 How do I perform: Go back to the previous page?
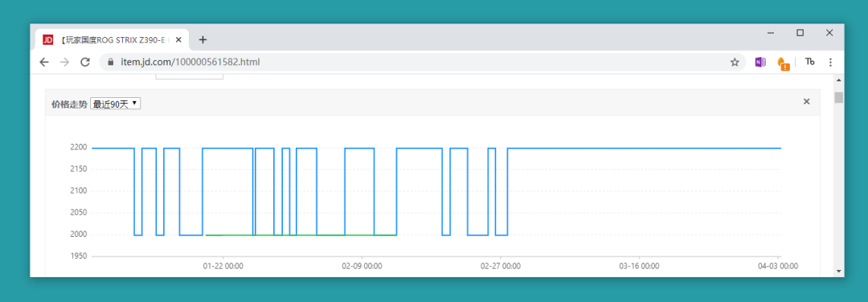point(44,62)
